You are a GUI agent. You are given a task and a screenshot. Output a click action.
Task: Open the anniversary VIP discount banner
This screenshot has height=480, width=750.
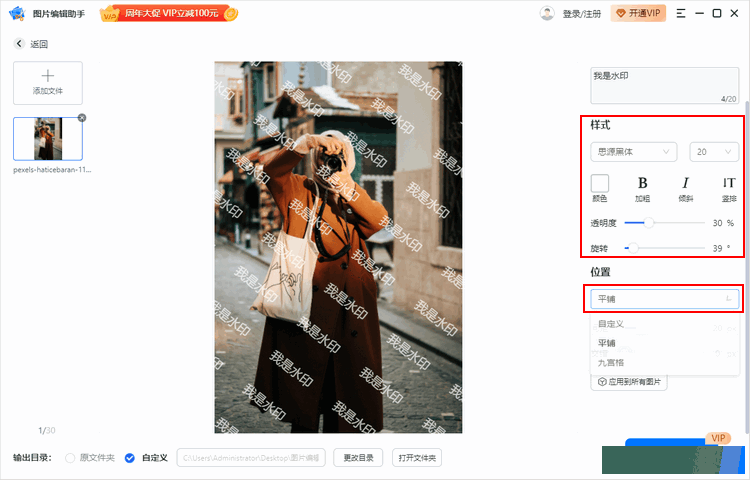pos(169,13)
